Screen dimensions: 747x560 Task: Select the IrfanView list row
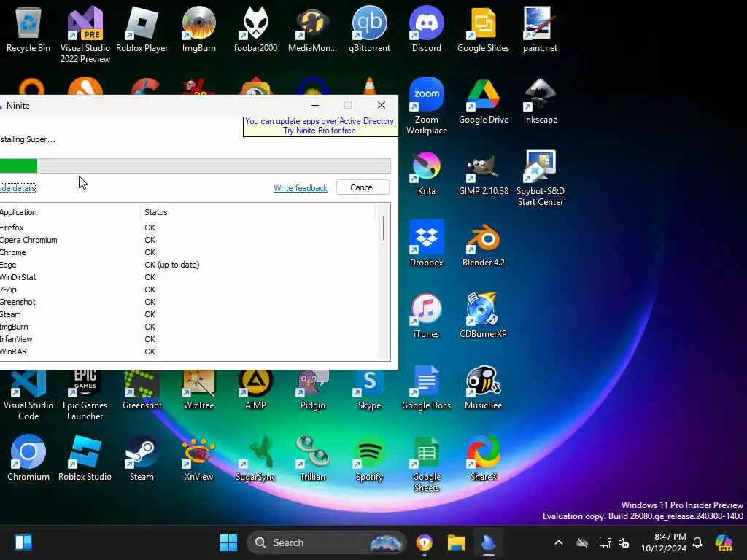188,339
